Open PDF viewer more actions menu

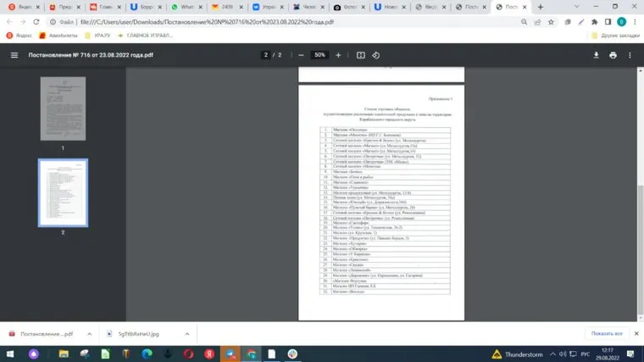(x=630, y=55)
